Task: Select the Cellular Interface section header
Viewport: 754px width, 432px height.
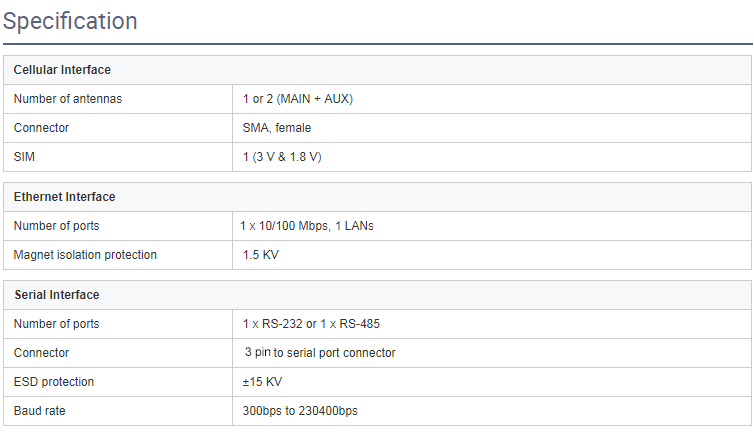Action: click(x=62, y=70)
